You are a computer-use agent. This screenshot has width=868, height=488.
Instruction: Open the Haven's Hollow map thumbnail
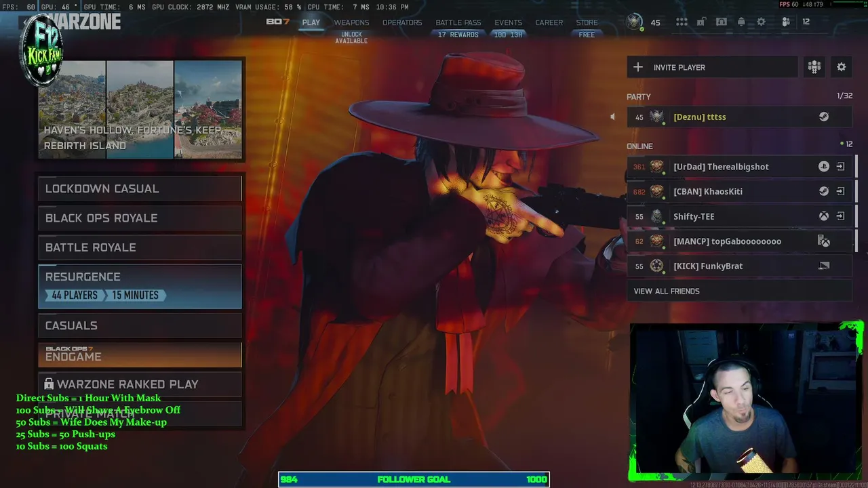(x=72, y=110)
